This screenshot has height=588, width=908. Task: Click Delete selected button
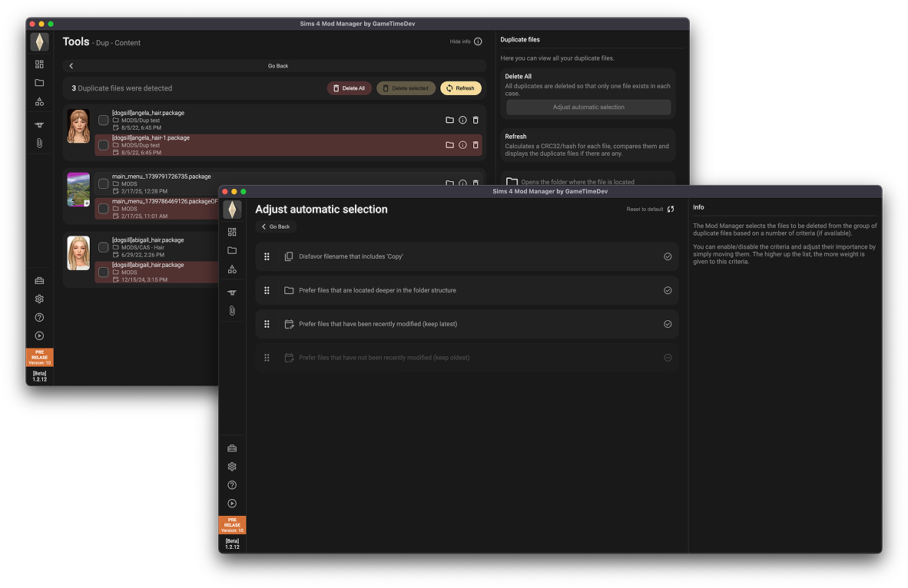click(406, 88)
